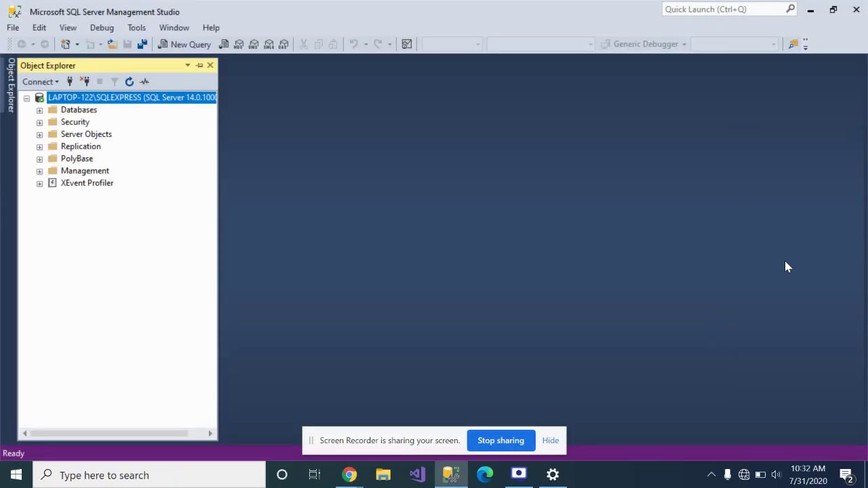Collapse the LAPTOP-122\SQLEXPRESS server node
This screenshot has width=868, height=488.
pos(26,98)
